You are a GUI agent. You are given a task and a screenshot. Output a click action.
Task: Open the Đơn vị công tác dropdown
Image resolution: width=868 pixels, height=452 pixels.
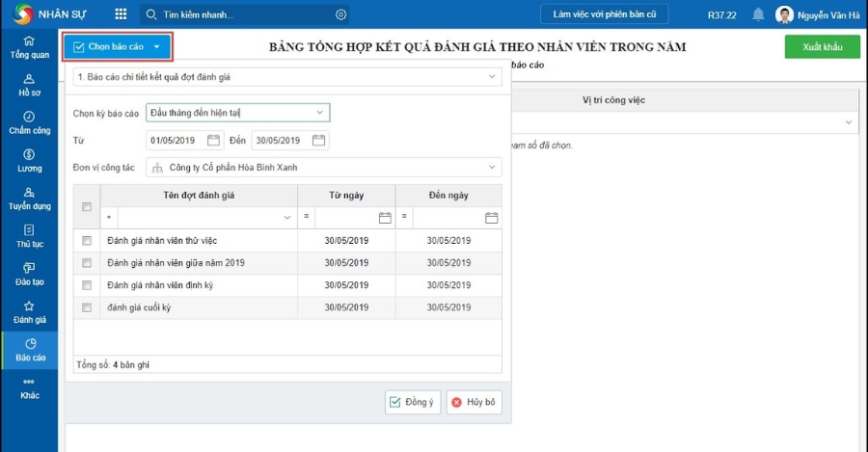492,168
